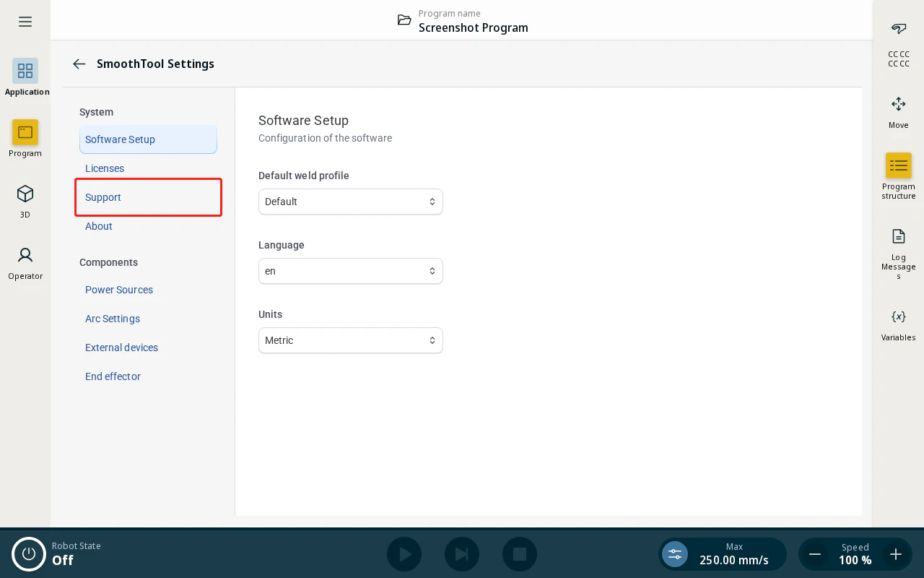Open the freedrive CC CC panel
The image size is (924, 578).
899,43
